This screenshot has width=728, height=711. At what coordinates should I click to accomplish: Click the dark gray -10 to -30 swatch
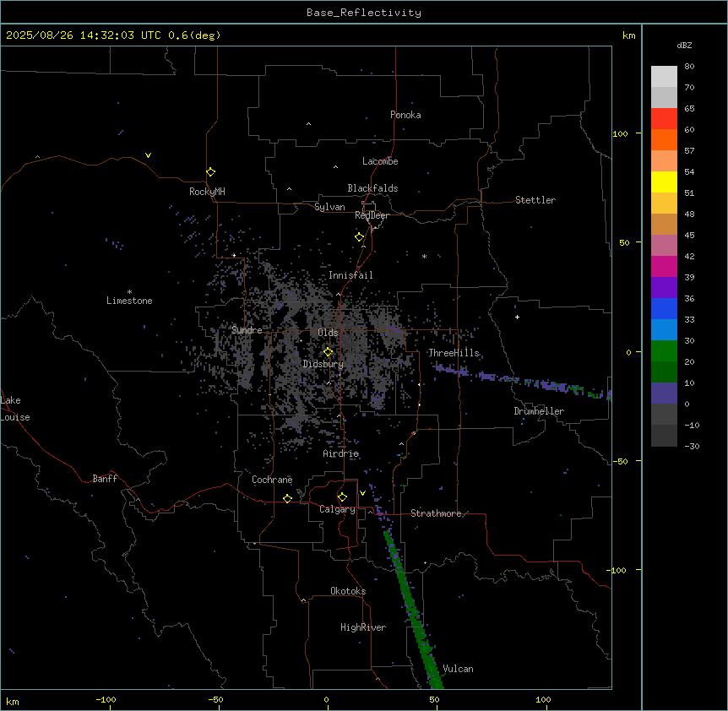click(664, 436)
